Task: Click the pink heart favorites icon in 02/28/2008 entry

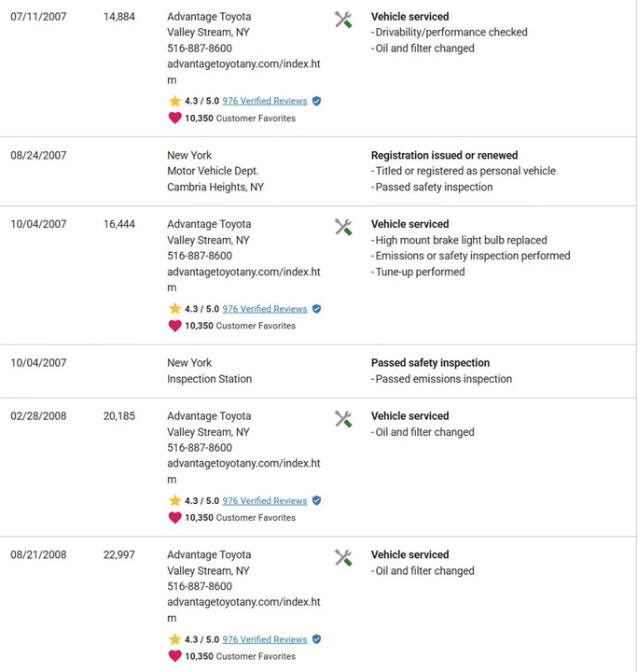Action: [x=174, y=517]
